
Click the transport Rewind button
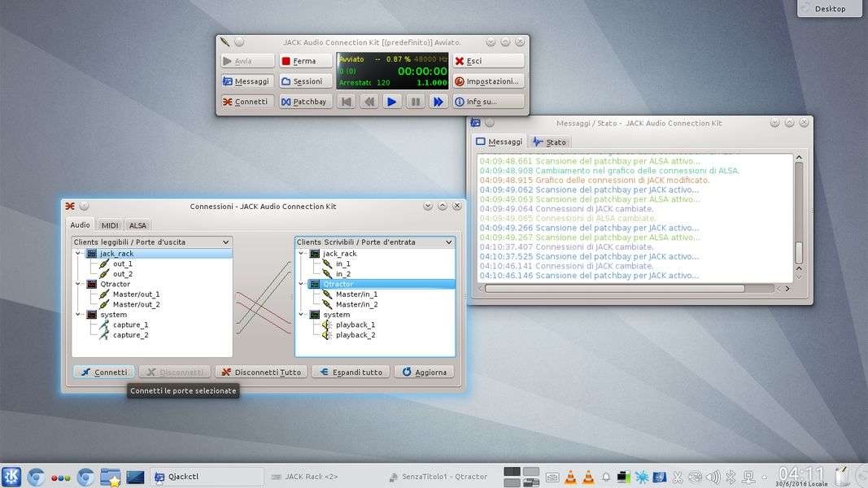(x=369, y=102)
